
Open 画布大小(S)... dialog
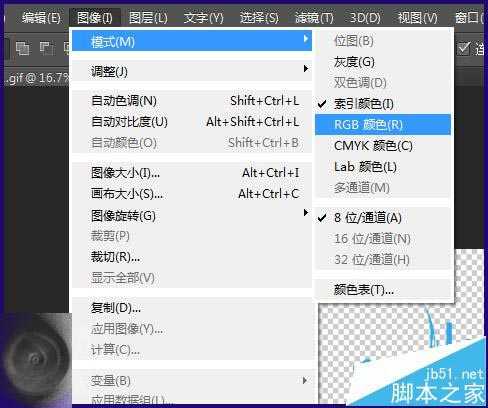[x=192, y=193]
